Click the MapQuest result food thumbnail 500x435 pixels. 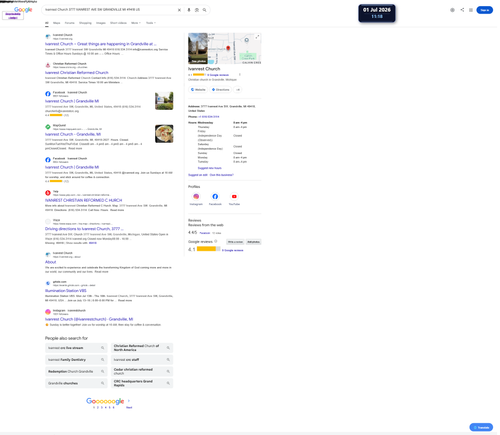tap(164, 134)
